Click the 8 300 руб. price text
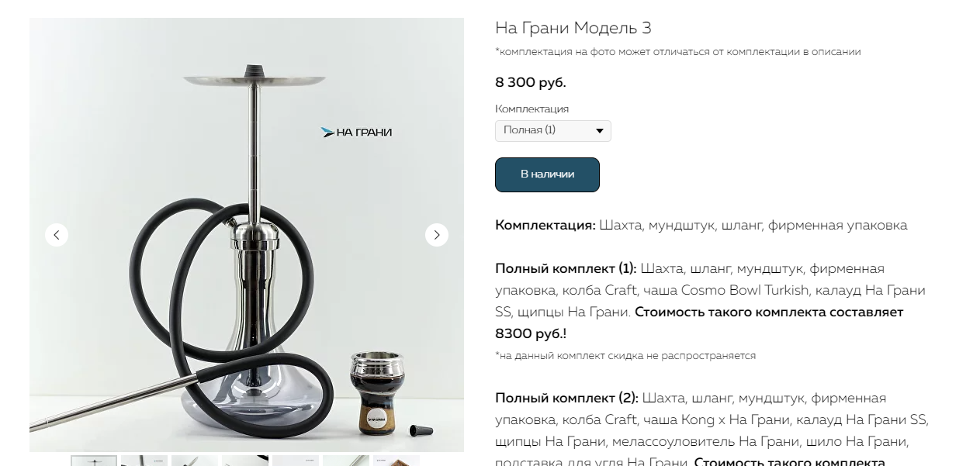The image size is (980, 466). click(x=531, y=83)
